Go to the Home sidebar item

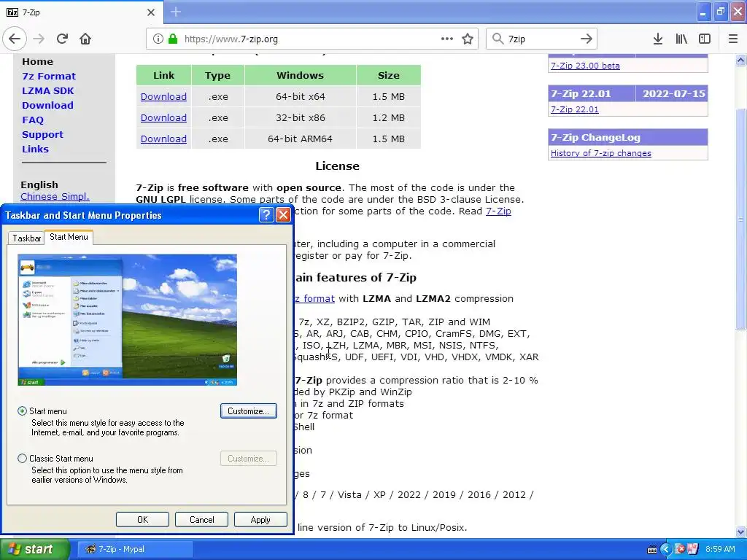(37, 61)
